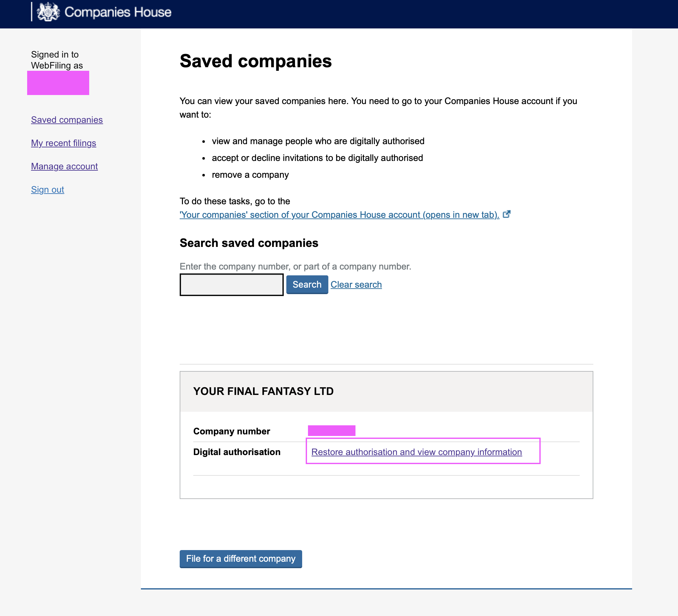
Task: Click the external link icon beside 'Your companies' link
Action: (506, 214)
